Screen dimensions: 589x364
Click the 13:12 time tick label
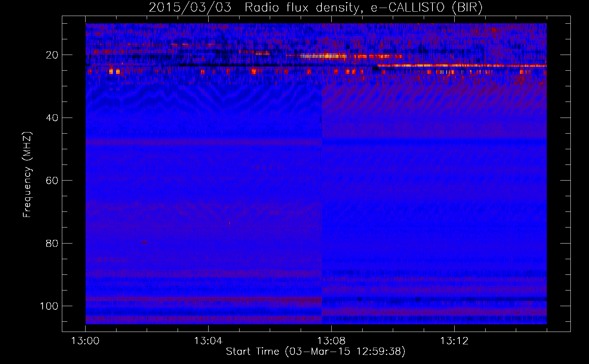tap(454, 341)
